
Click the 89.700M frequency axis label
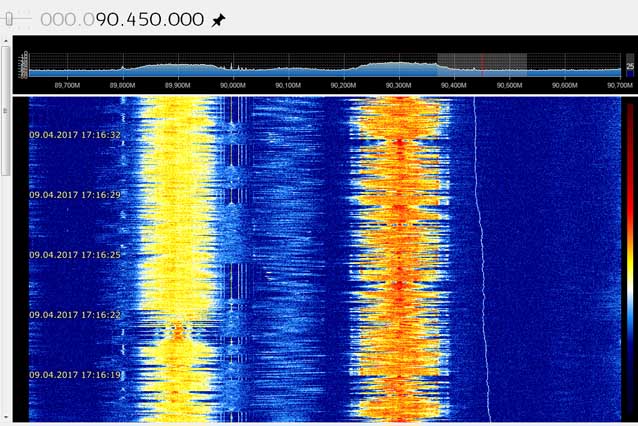click(x=67, y=85)
